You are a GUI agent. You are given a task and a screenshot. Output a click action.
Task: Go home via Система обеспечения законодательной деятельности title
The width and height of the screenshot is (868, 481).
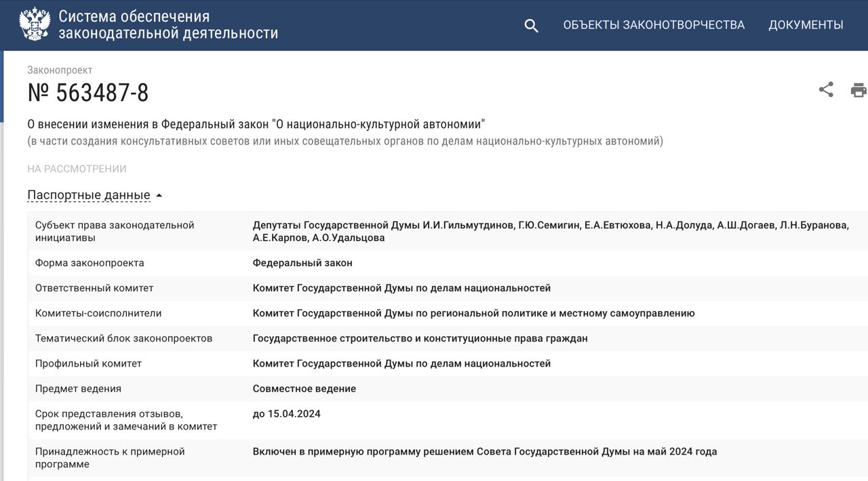click(x=168, y=25)
